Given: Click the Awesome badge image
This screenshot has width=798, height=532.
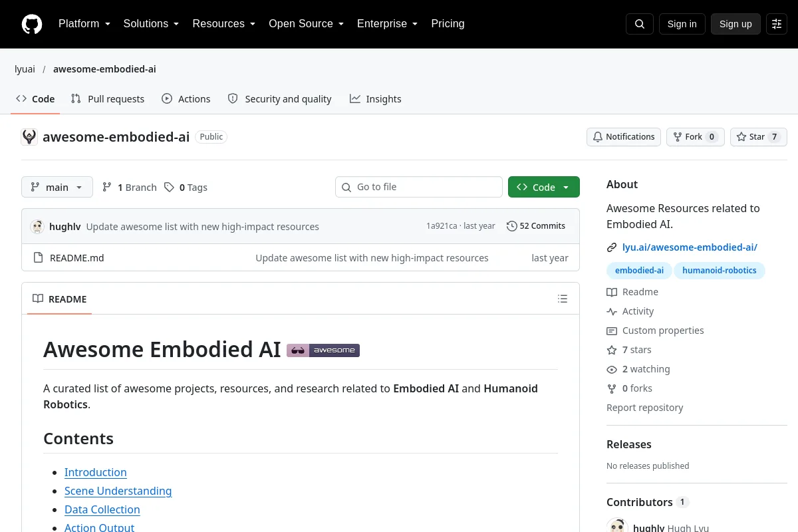Looking at the screenshot, I should 323,350.
